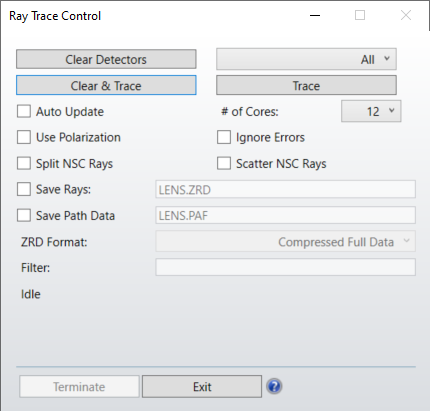Viewport: 430px width, 411px height.
Task: Open the blue help question mark icon
Action: [274, 386]
